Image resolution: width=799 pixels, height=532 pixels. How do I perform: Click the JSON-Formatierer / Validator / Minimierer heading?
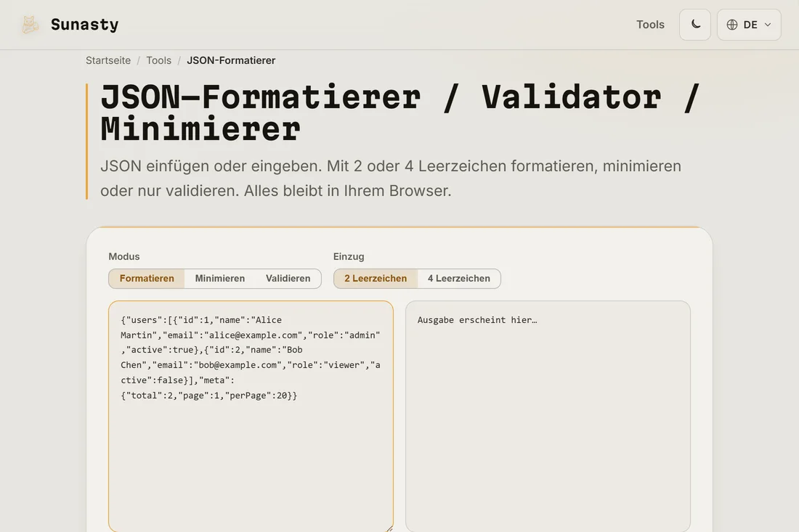coord(400,112)
